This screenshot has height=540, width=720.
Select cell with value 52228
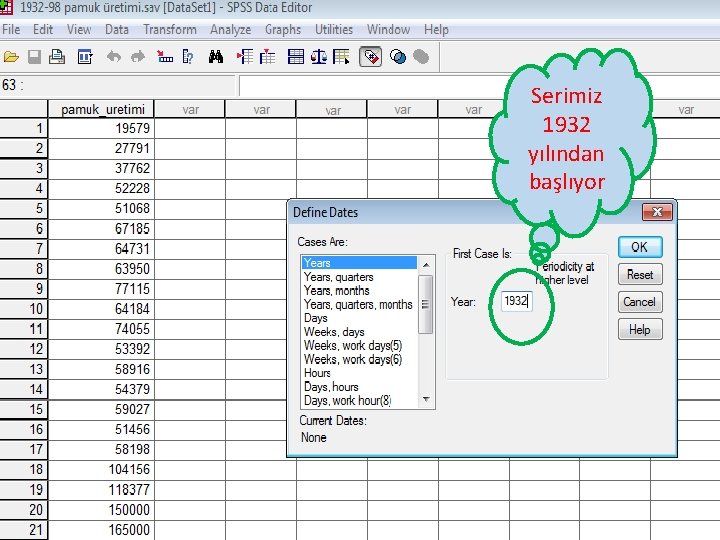(101, 188)
